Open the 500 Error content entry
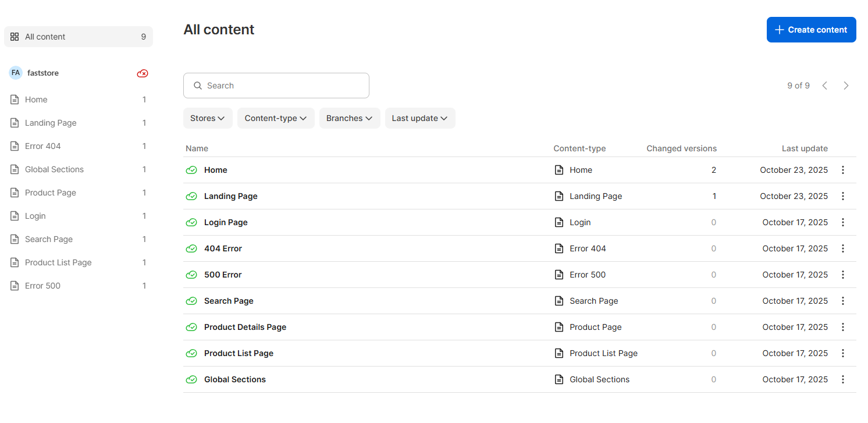 [223, 275]
